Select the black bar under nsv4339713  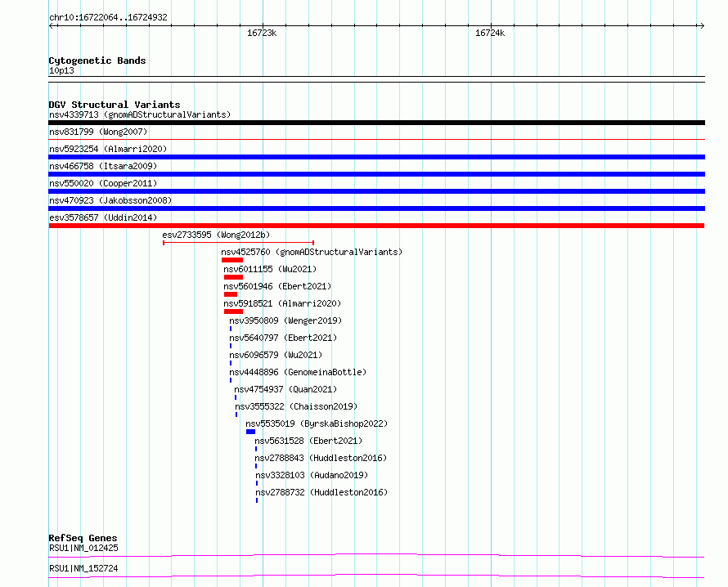376,123
